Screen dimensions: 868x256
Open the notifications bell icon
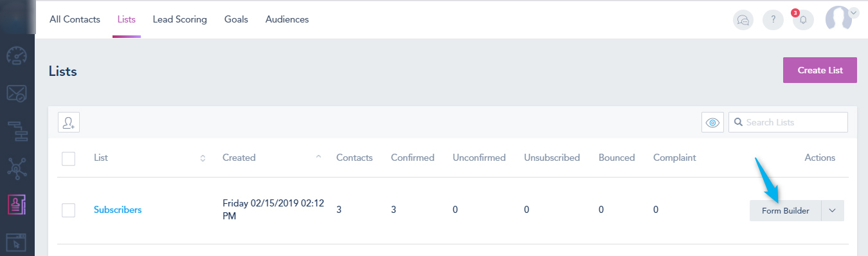[x=803, y=20]
